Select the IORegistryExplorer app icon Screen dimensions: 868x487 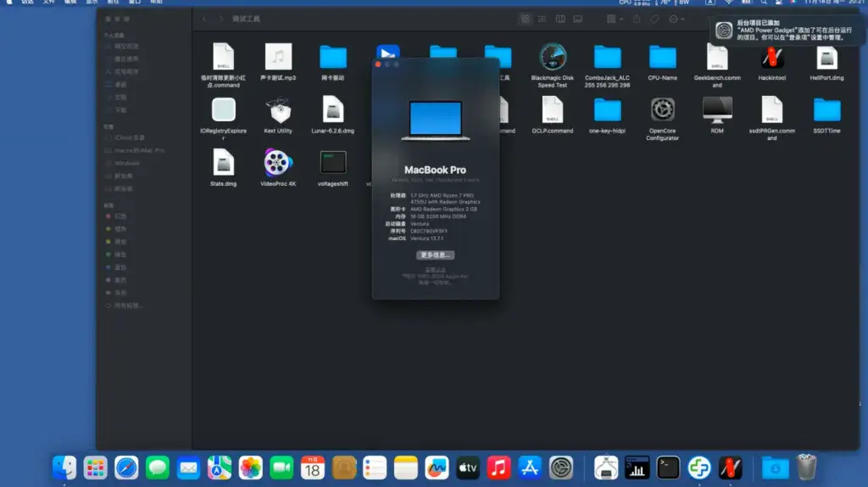pyautogui.click(x=223, y=109)
